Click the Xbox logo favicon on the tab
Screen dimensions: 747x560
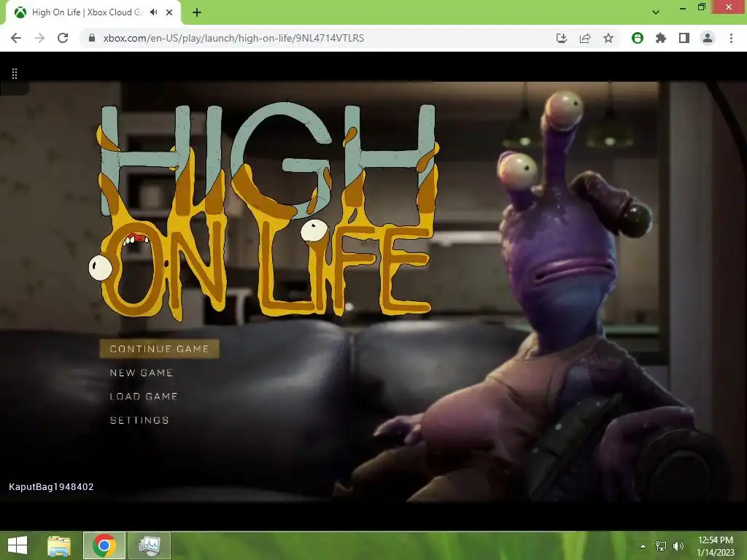[20, 12]
